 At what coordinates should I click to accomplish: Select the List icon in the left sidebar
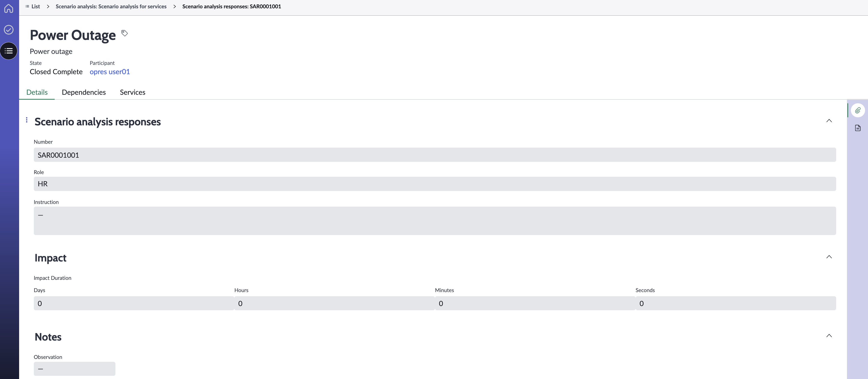click(x=9, y=51)
